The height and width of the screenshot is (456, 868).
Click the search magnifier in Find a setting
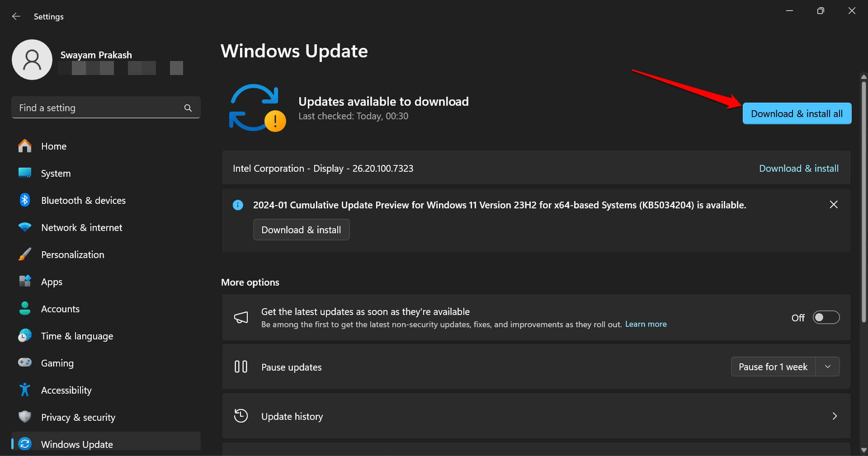pos(188,108)
